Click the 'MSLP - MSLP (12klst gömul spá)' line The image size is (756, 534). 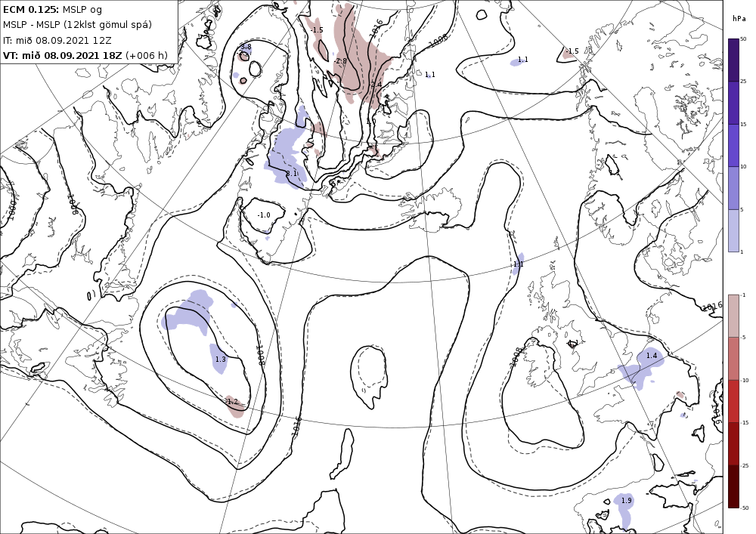point(77,25)
